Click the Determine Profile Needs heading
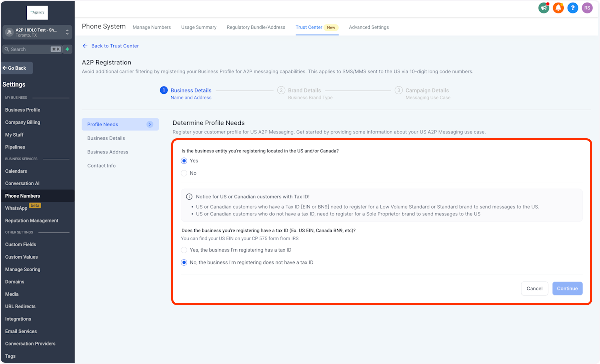The image size is (600, 364). tap(209, 123)
